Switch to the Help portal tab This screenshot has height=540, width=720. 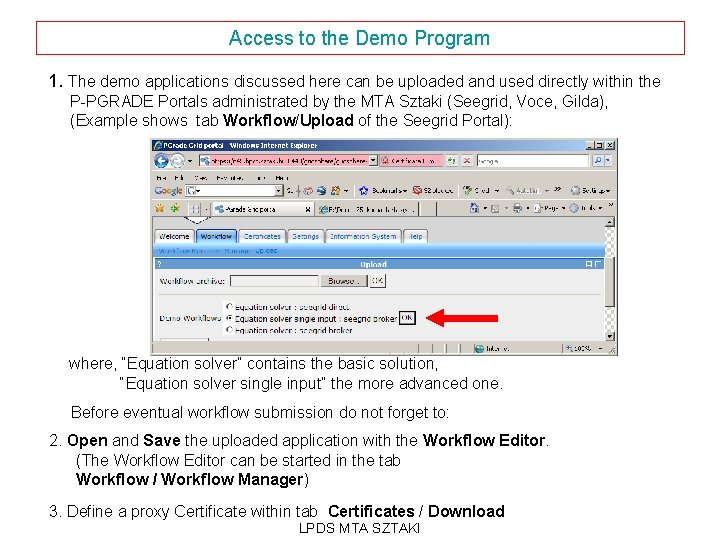(x=416, y=236)
